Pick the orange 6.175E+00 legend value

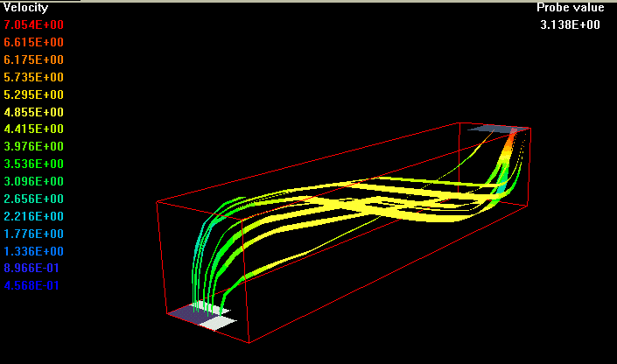click(33, 60)
